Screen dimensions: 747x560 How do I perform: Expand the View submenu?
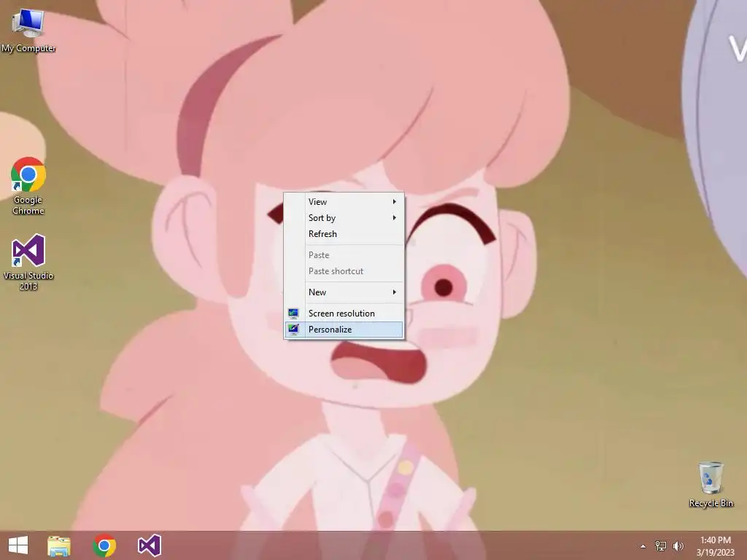coord(344,202)
